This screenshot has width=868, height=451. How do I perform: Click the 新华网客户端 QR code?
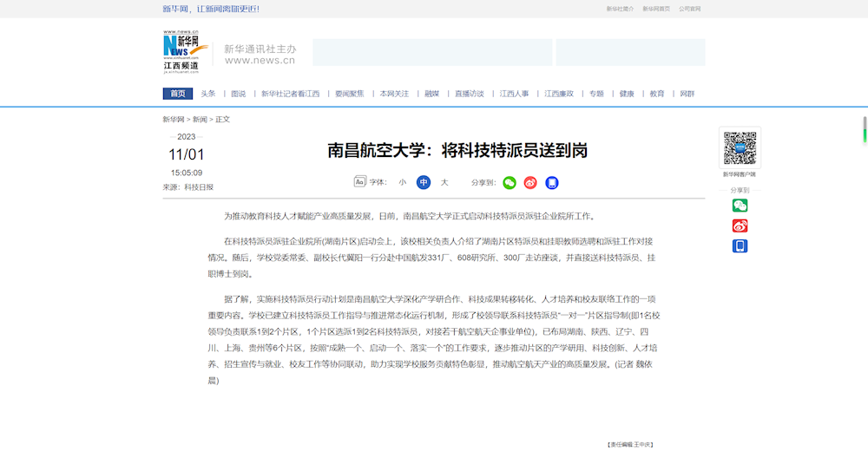pyautogui.click(x=740, y=147)
